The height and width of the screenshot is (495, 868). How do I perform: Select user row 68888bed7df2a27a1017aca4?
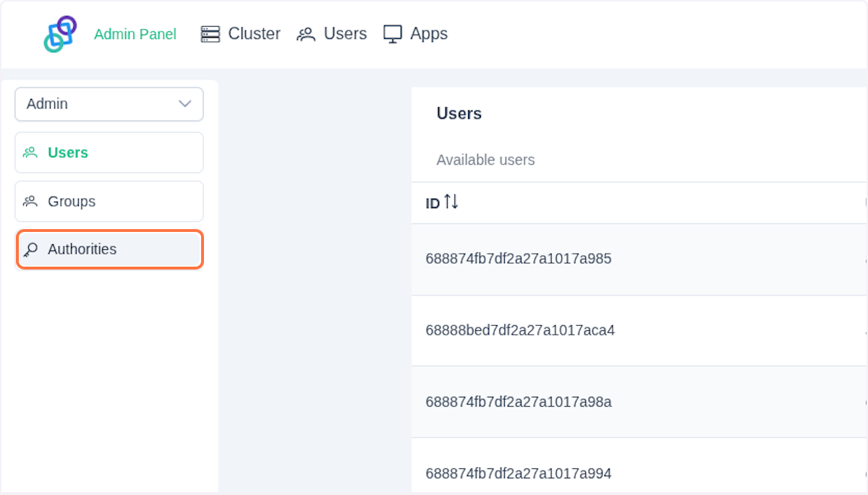519,330
